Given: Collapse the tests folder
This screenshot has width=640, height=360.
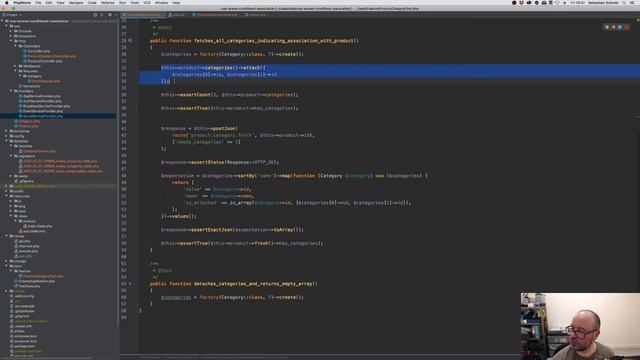Looking at the screenshot, I should coord(7,266).
